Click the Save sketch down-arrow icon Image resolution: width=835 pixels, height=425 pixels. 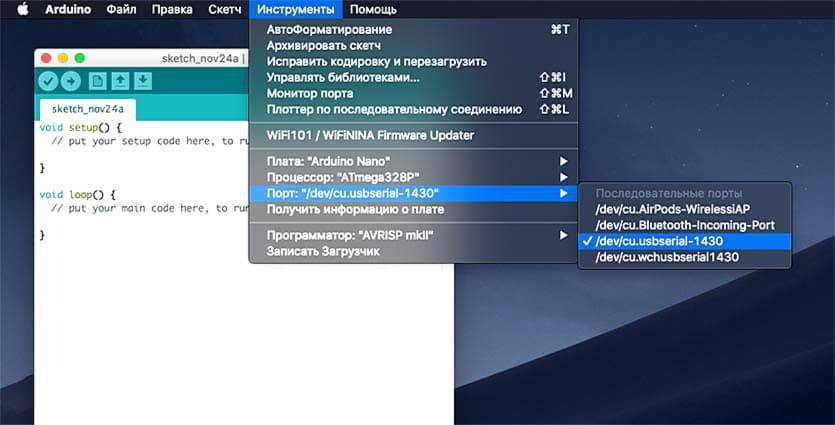click(143, 81)
